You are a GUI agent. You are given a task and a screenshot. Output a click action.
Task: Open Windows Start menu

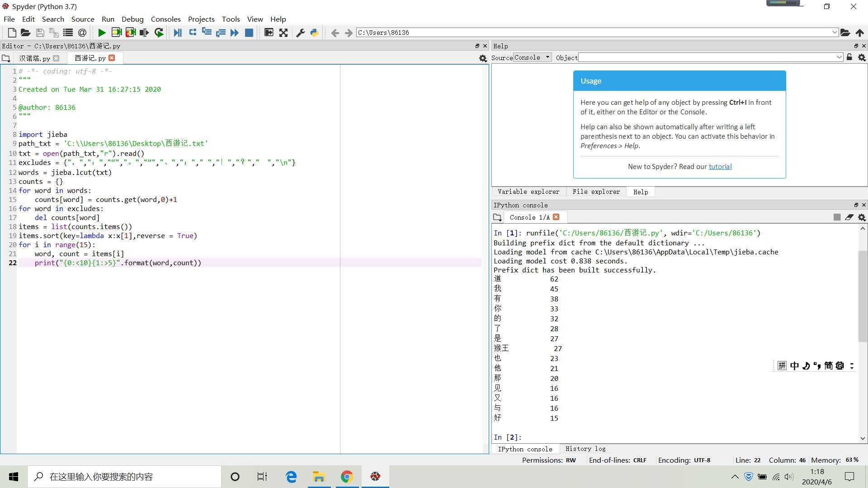click(x=14, y=477)
